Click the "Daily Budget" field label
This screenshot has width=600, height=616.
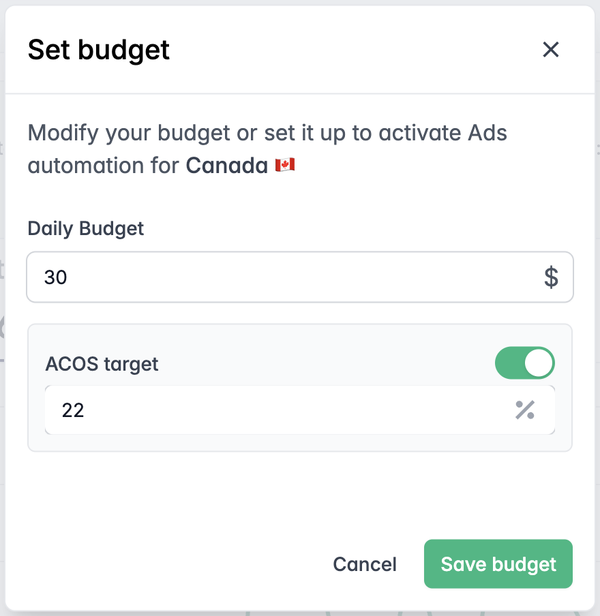[x=86, y=228]
